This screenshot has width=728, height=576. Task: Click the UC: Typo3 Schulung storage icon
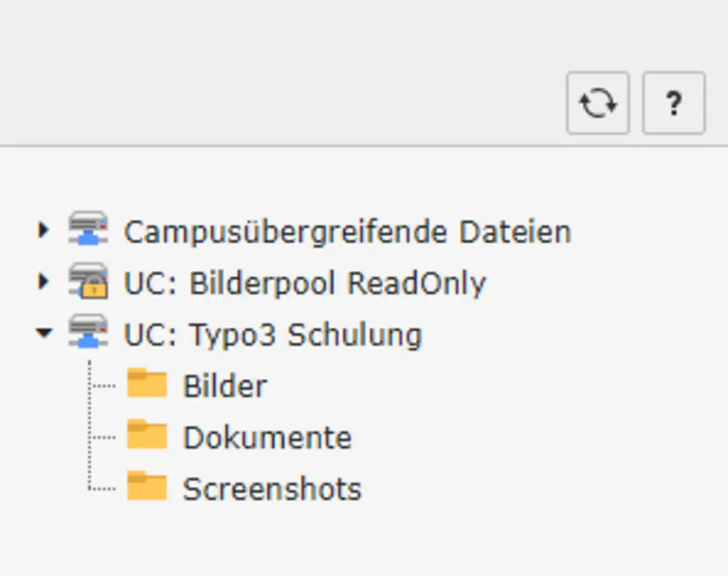click(88, 333)
